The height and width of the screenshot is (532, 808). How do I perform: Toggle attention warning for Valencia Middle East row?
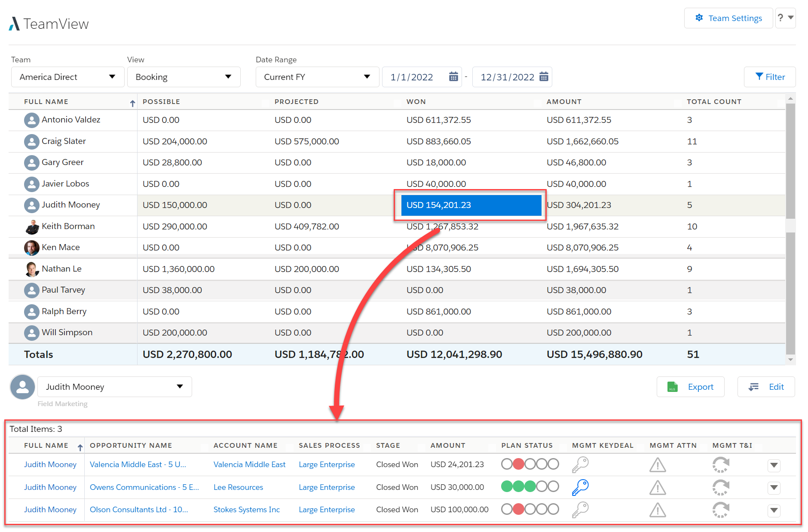coord(658,465)
